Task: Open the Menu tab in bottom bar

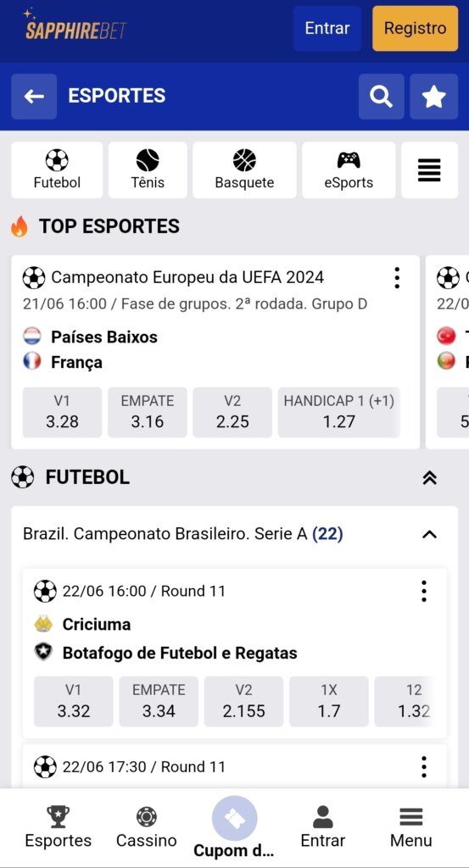Action: tap(410, 827)
